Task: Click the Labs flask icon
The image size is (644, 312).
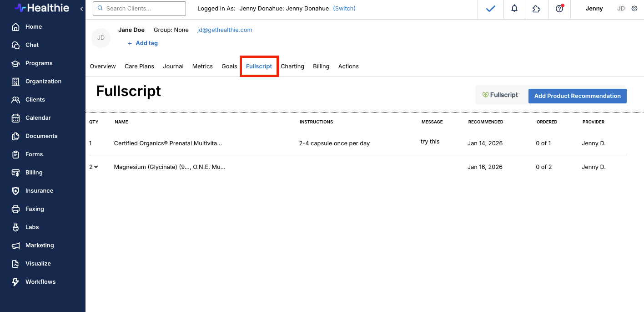Action: pos(15,227)
